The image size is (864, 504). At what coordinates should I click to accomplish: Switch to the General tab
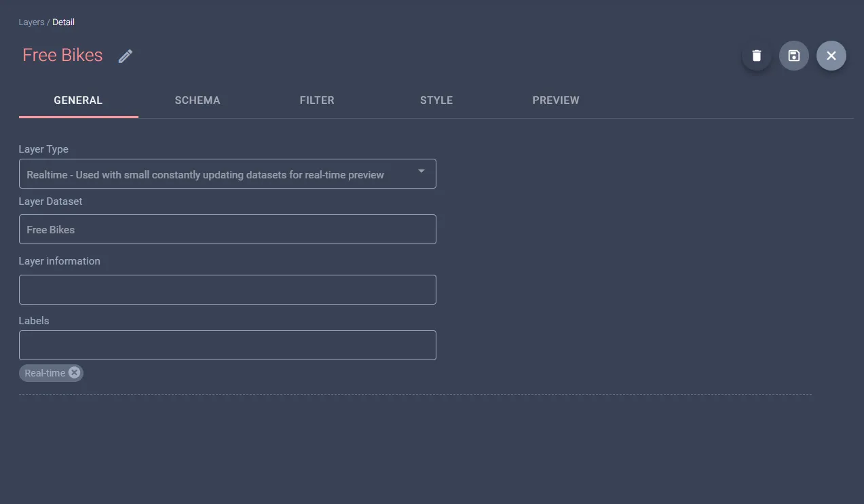coord(78,100)
